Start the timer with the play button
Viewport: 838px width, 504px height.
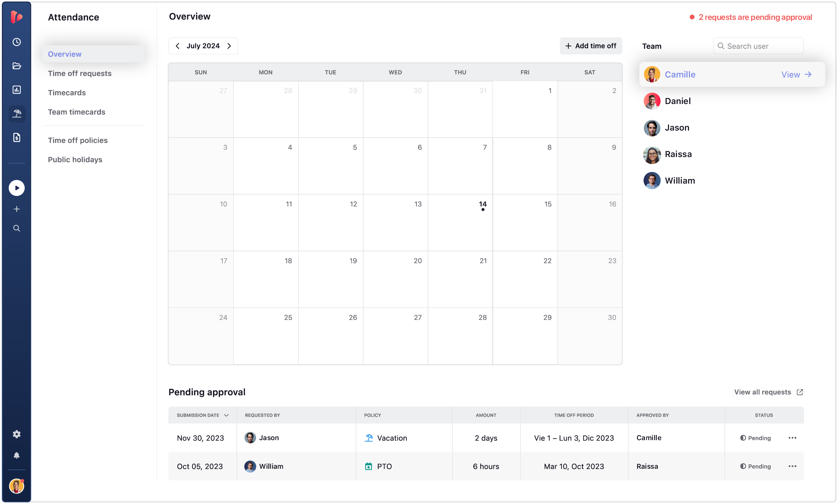tap(17, 188)
